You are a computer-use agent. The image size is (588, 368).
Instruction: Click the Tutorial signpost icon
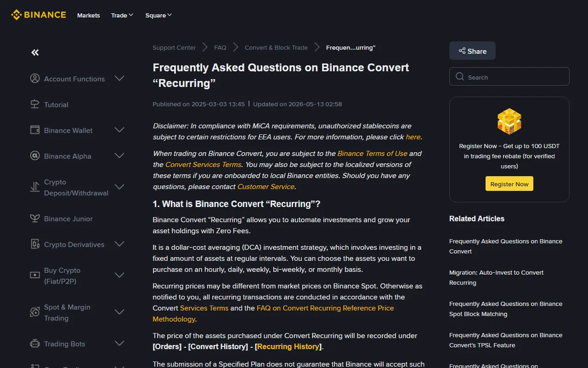click(x=35, y=104)
